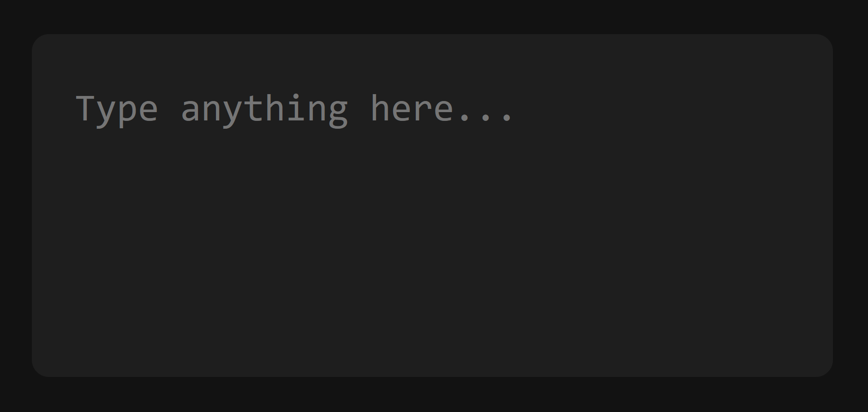Click the space between 'Type' and 'anything'
Screen dimensions: 868x412
coord(170,109)
